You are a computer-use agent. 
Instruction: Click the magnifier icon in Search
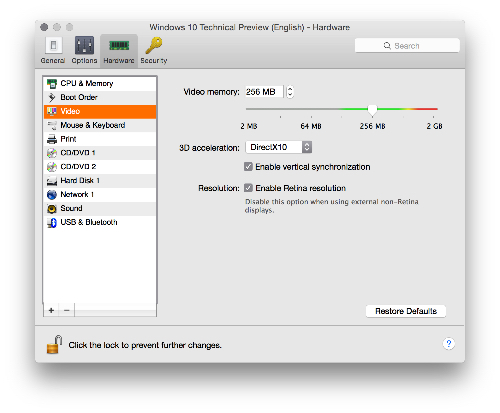(387, 45)
